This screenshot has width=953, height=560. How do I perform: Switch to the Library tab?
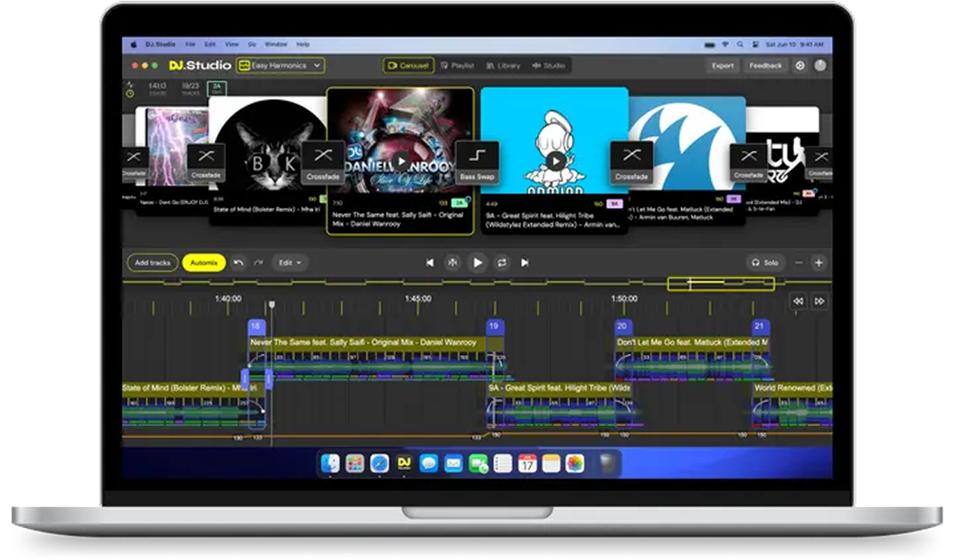point(504,66)
